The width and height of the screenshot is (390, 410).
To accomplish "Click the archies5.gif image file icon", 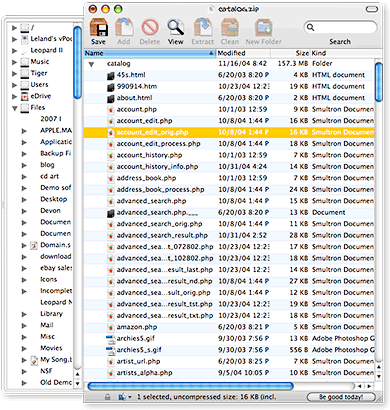I will [111, 339].
